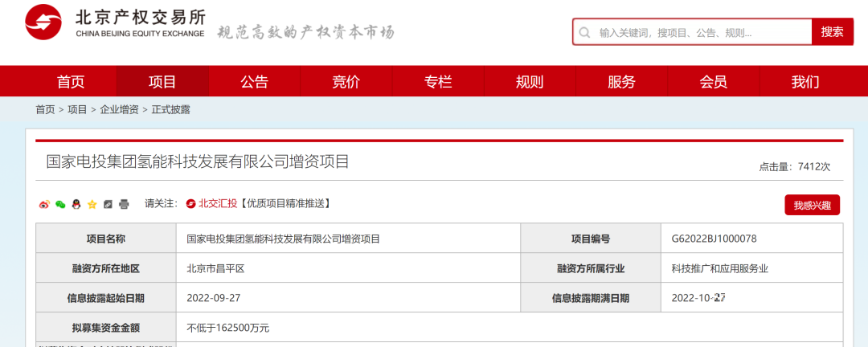Share via the QQ penguin icon
868x347 pixels.
click(76, 204)
